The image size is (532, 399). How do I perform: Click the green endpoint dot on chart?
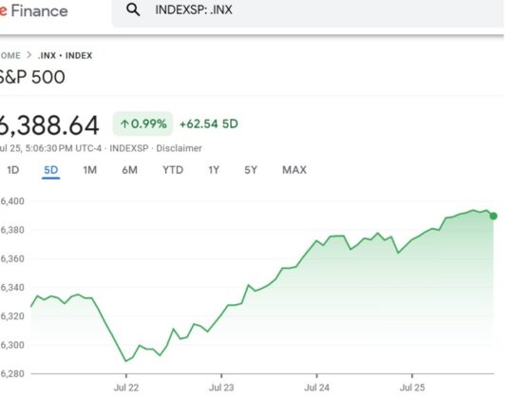coord(493,216)
